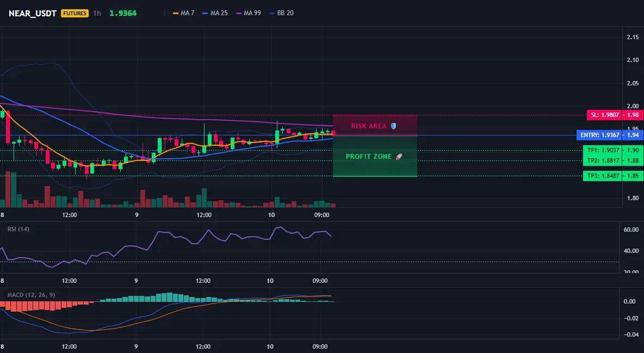The height and width of the screenshot is (353, 644).
Task: Toggle the MA 25 legend item
Action: (x=215, y=13)
